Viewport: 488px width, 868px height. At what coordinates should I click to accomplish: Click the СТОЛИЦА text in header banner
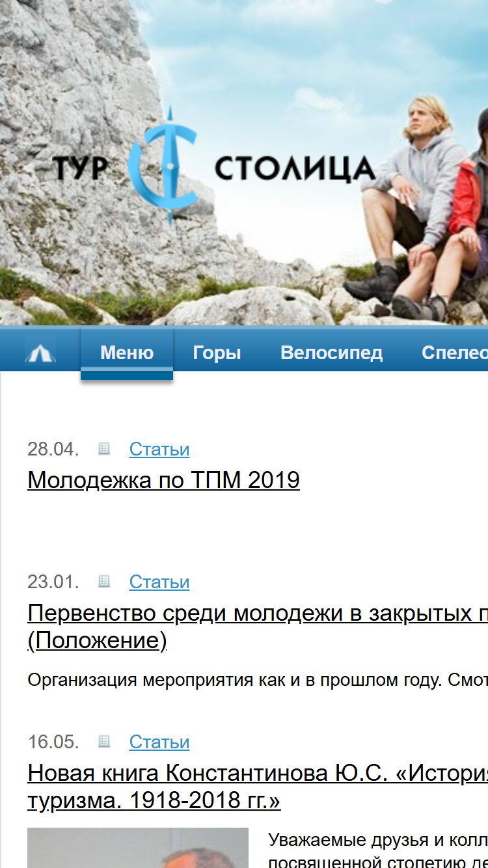coord(295,169)
